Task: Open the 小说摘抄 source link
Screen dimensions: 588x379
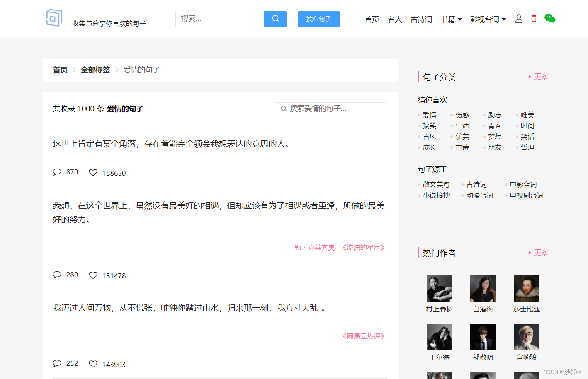Action: coord(436,195)
